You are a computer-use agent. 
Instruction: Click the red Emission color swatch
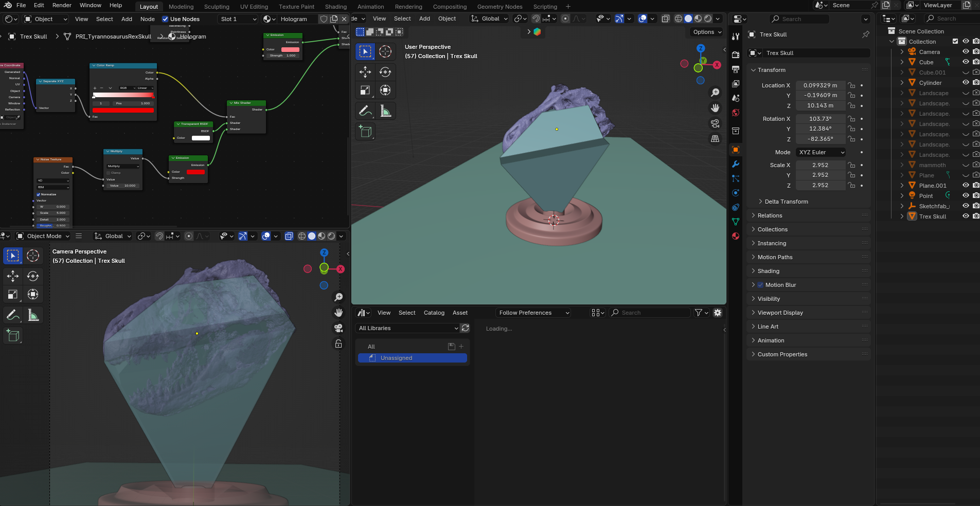pos(195,172)
